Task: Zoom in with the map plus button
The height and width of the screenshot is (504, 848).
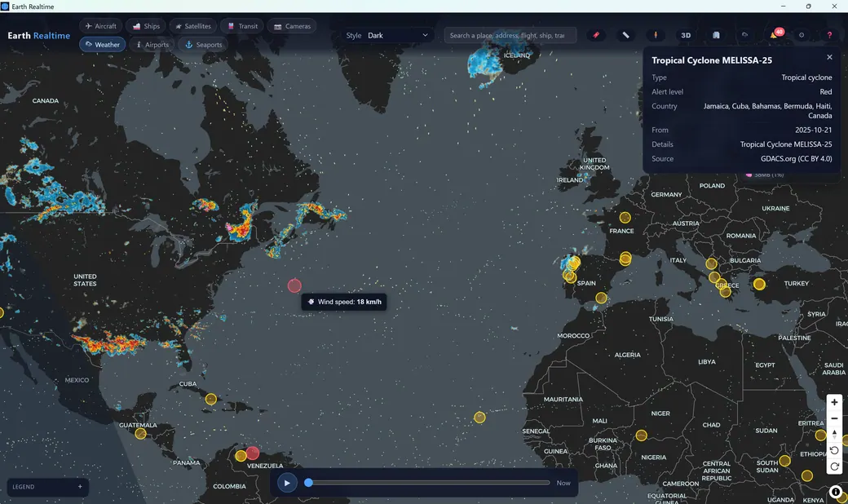Action: point(834,402)
